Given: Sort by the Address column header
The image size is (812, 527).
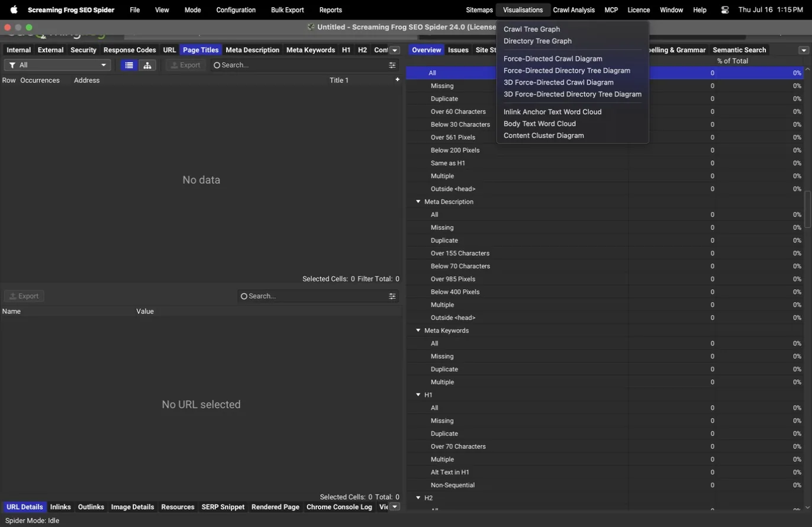Looking at the screenshot, I should click(x=86, y=80).
